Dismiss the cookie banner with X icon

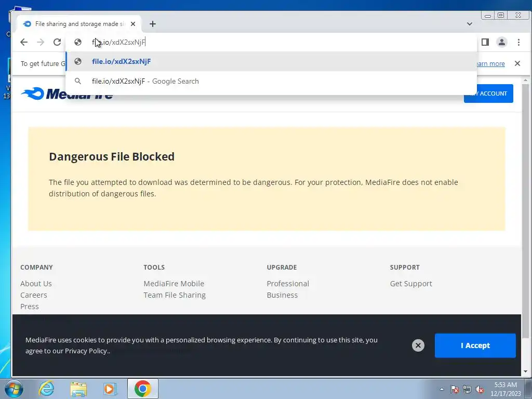[x=418, y=345]
